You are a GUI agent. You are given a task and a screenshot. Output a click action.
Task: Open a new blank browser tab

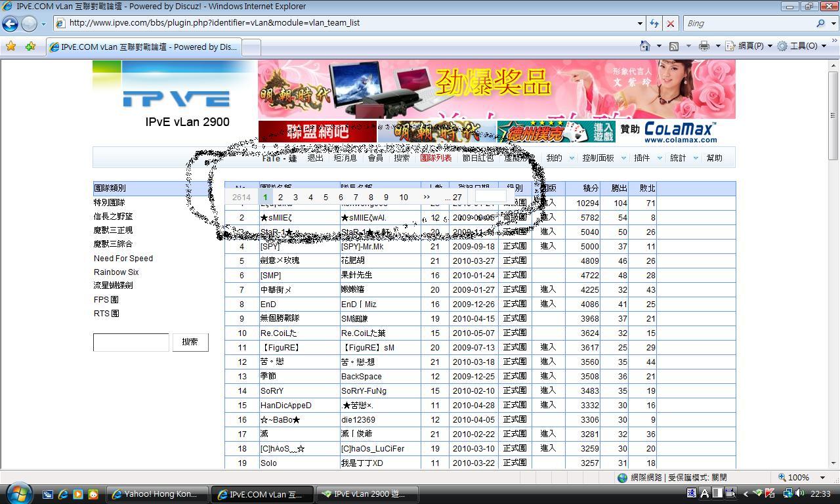[251, 47]
